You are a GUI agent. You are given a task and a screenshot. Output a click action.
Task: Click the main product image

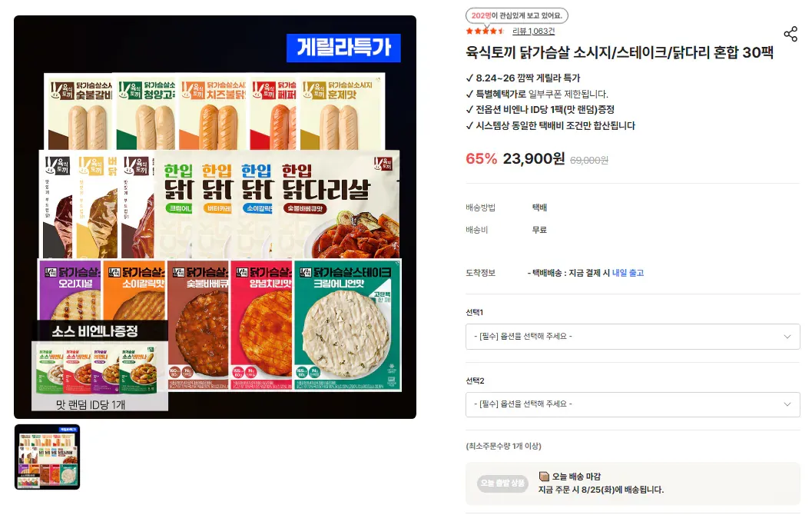coord(215,217)
